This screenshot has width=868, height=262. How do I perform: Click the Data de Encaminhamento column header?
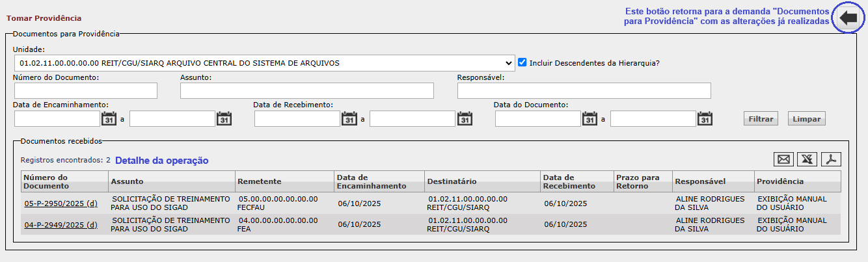coord(371,181)
